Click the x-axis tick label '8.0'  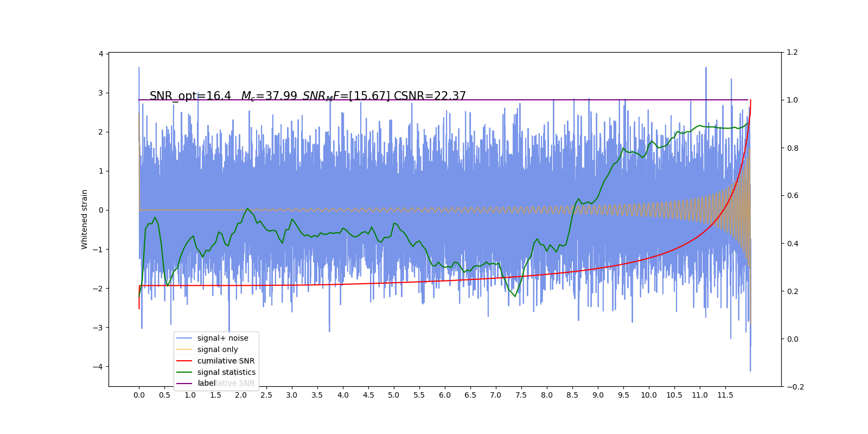[x=547, y=395]
